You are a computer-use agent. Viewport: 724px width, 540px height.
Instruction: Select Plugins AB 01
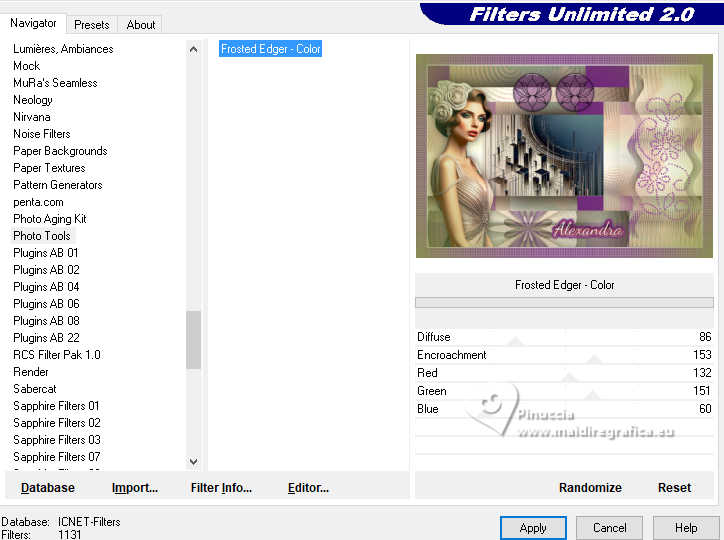pos(46,253)
